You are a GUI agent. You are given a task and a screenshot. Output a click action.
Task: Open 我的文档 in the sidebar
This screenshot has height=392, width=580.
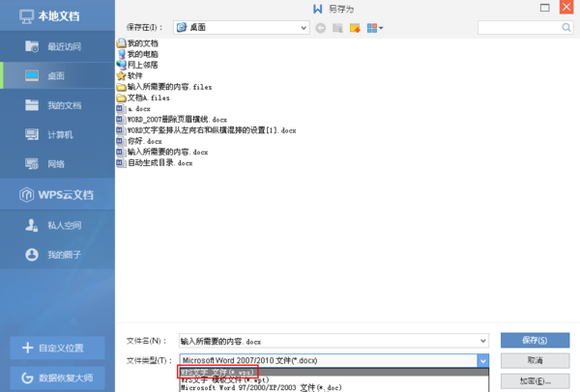click(x=57, y=105)
